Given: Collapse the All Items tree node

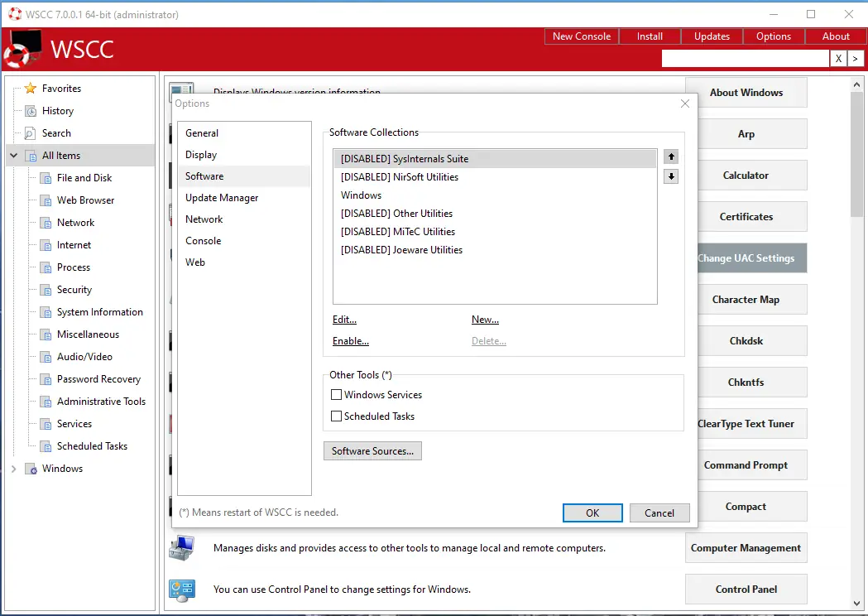Looking at the screenshot, I should coord(14,156).
